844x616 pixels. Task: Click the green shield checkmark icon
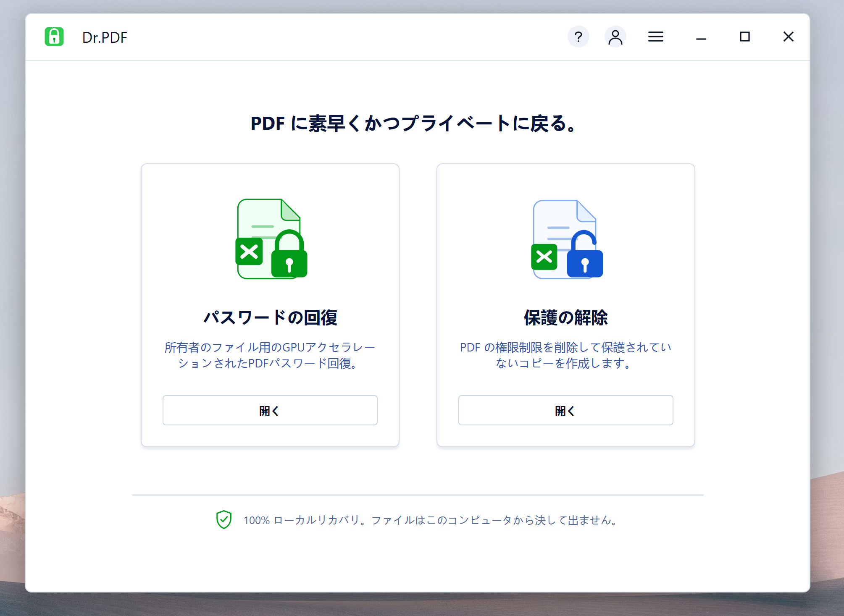224,520
